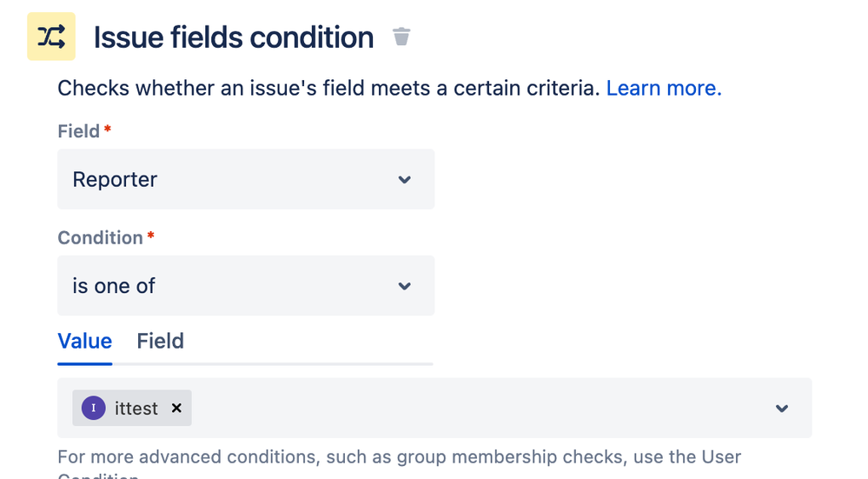The width and height of the screenshot is (868, 479).
Task: Click the 'Reporter' text in the dropdown
Action: click(x=115, y=180)
